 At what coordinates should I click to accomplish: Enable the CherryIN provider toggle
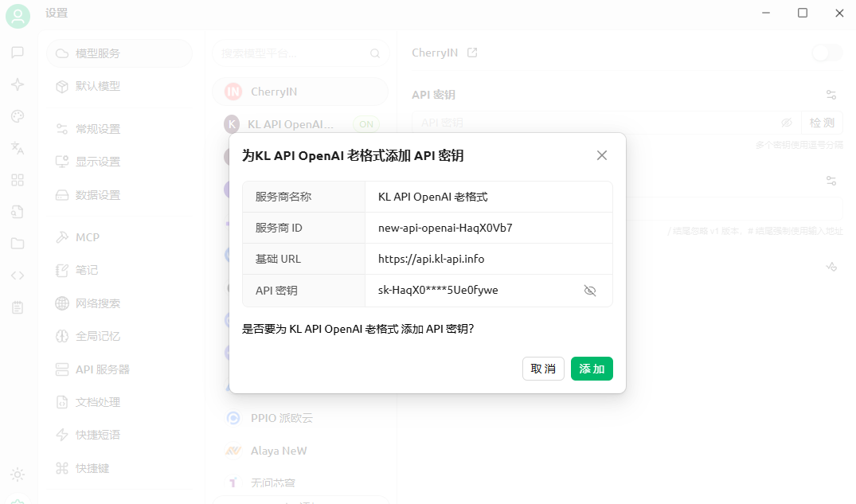827,53
